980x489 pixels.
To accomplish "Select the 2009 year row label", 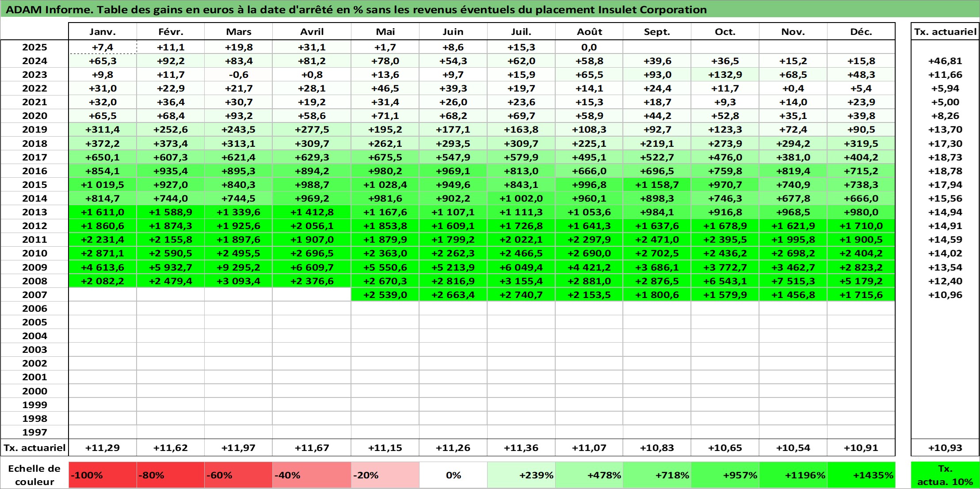I will click(x=34, y=267).
